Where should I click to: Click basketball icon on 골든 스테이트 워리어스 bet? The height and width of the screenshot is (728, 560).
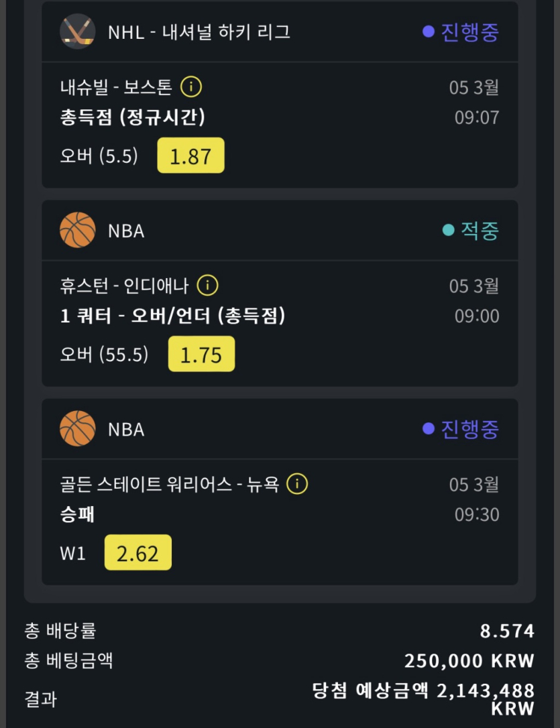pos(78,429)
